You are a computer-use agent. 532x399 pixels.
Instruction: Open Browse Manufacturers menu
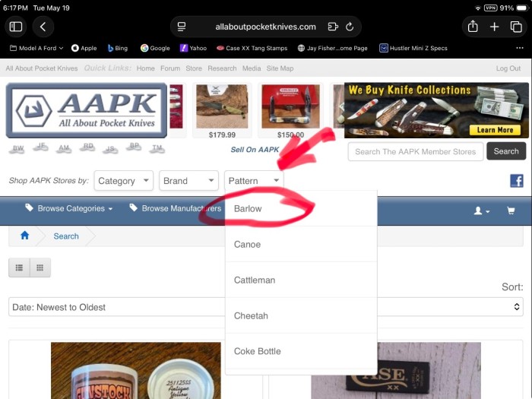coord(175,208)
